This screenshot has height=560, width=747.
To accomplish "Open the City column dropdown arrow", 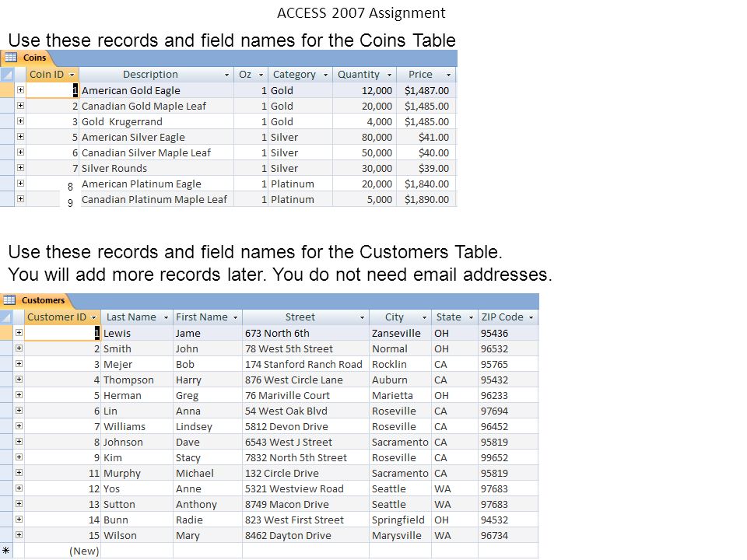I will [x=424, y=317].
